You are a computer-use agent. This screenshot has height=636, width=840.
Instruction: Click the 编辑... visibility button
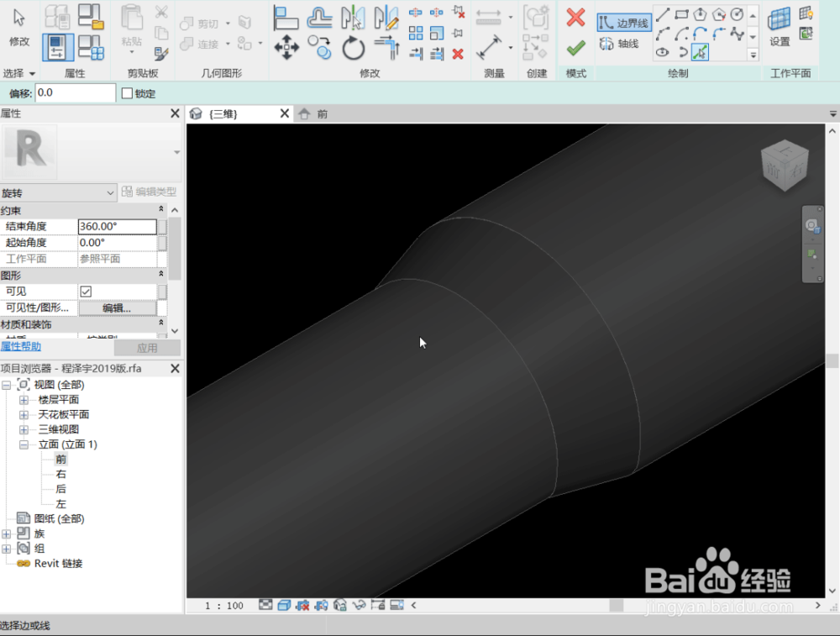click(118, 308)
